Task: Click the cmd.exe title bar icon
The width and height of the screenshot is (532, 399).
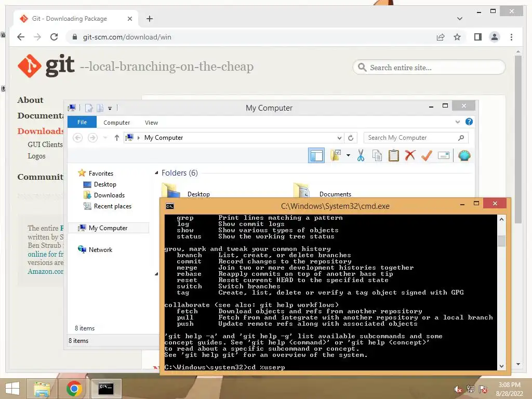Action: pyautogui.click(x=170, y=206)
